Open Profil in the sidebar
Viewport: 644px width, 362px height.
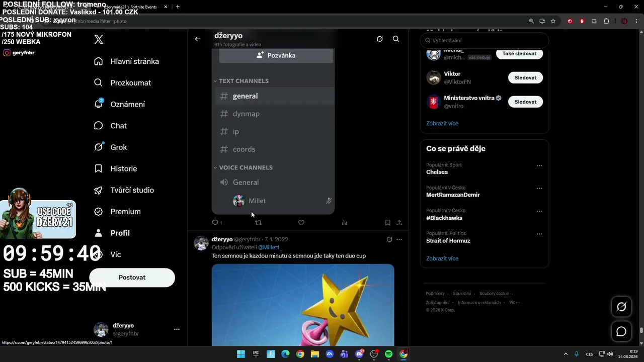[112, 233]
